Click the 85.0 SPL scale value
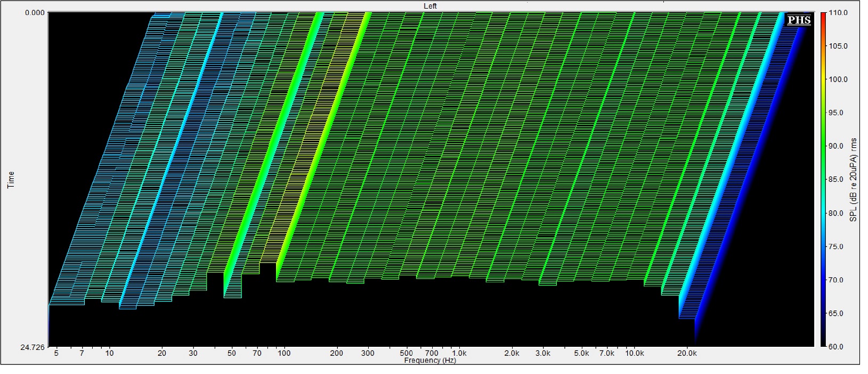 (x=838, y=179)
